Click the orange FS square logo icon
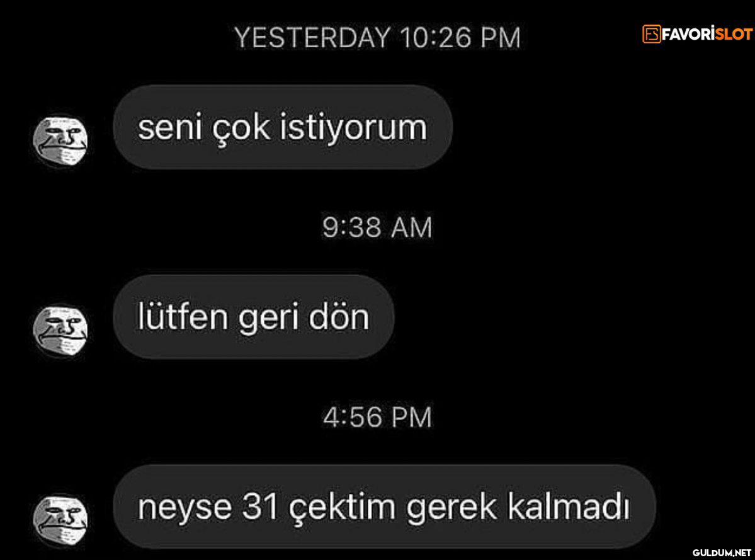This screenshot has height=560, width=755. coord(652,34)
